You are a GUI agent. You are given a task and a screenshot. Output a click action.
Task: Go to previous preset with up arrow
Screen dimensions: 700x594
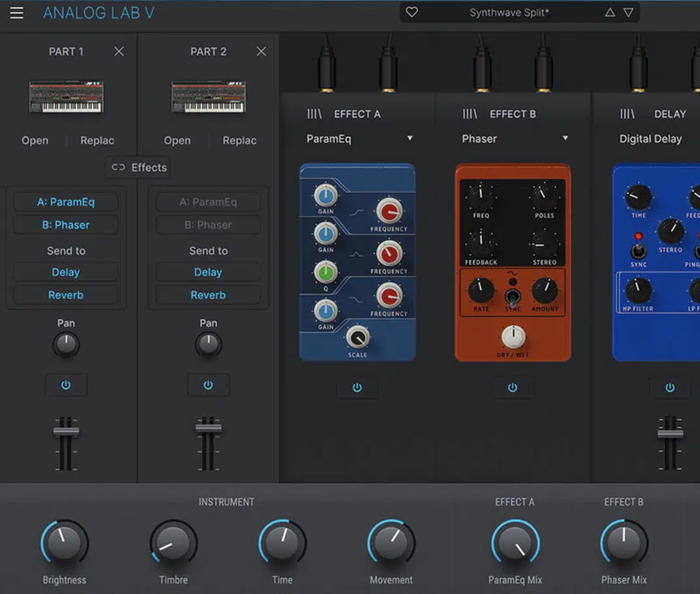(x=610, y=12)
